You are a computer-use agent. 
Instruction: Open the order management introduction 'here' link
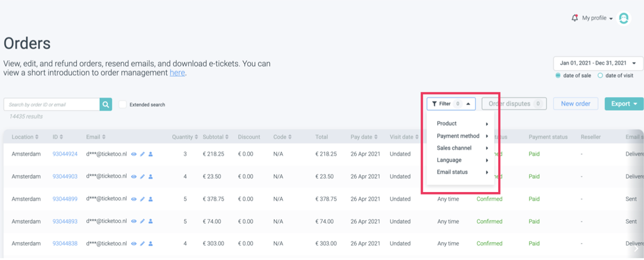tap(177, 73)
